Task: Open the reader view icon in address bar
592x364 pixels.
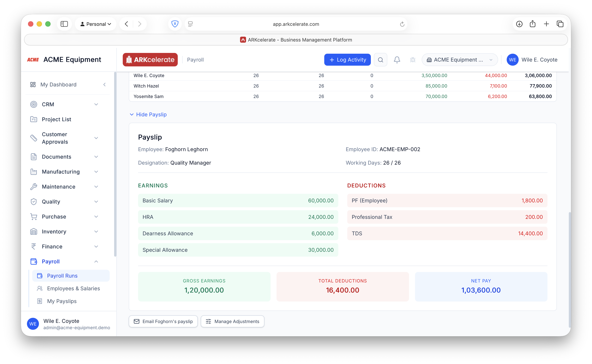Action: click(x=190, y=24)
